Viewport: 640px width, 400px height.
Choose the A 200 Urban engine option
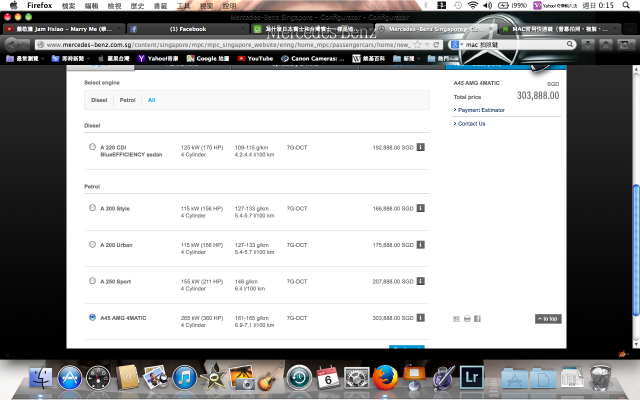pyautogui.click(x=92, y=244)
